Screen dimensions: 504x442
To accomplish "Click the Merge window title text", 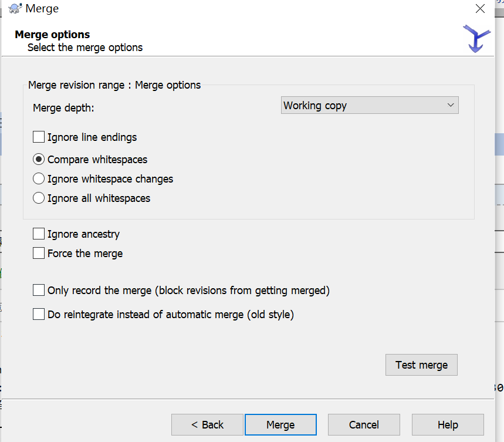I will pyautogui.click(x=42, y=9).
